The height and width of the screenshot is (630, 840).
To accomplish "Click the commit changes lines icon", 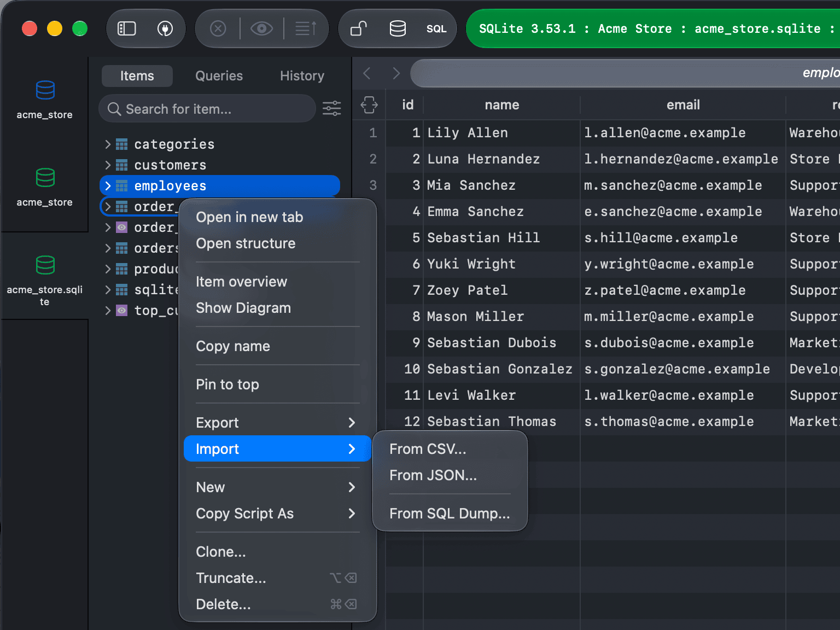I will (306, 28).
